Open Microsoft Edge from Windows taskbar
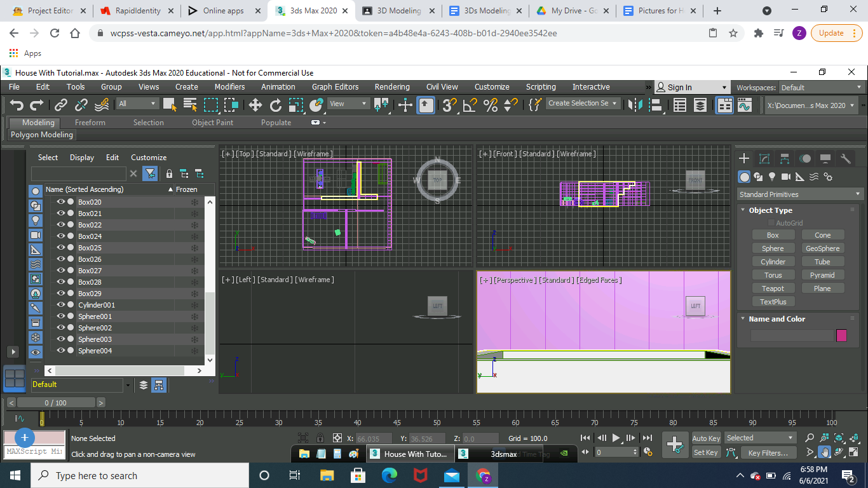Image resolution: width=868 pixels, height=488 pixels. 390,475
